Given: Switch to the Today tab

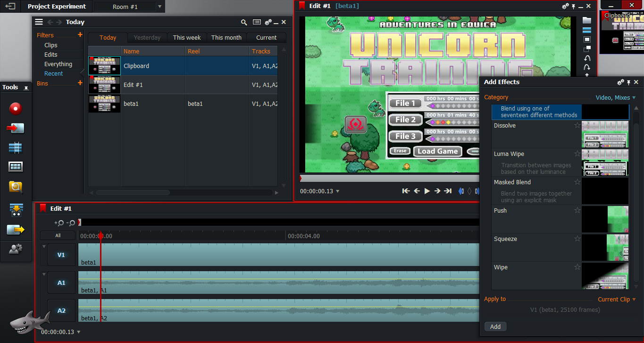Looking at the screenshot, I should click(x=108, y=38).
